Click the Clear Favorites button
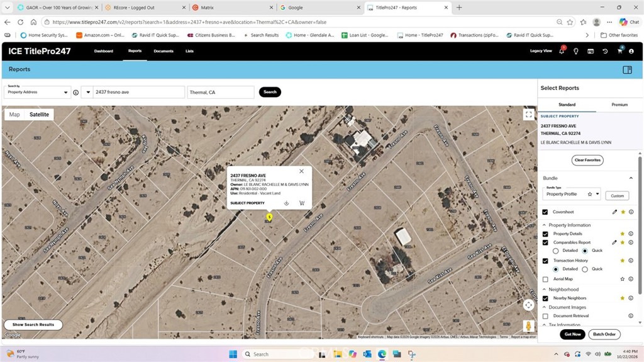The image size is (644, 362). [587, 160]
